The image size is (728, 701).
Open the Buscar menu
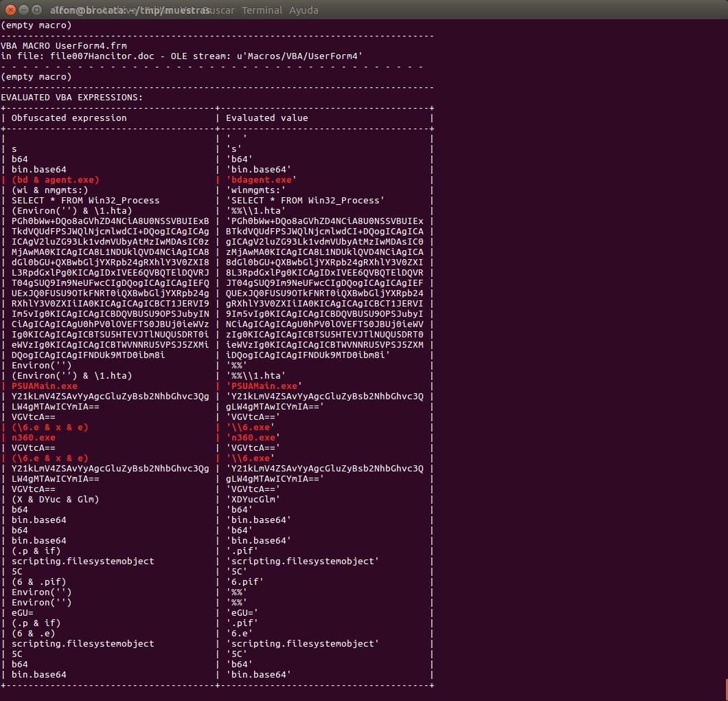tap(218, 10)
